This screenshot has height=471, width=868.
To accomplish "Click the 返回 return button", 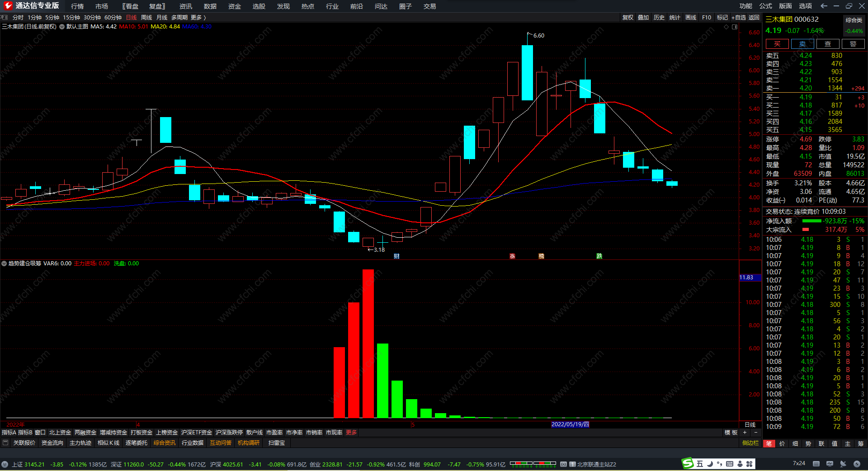I will click(754, 17).
